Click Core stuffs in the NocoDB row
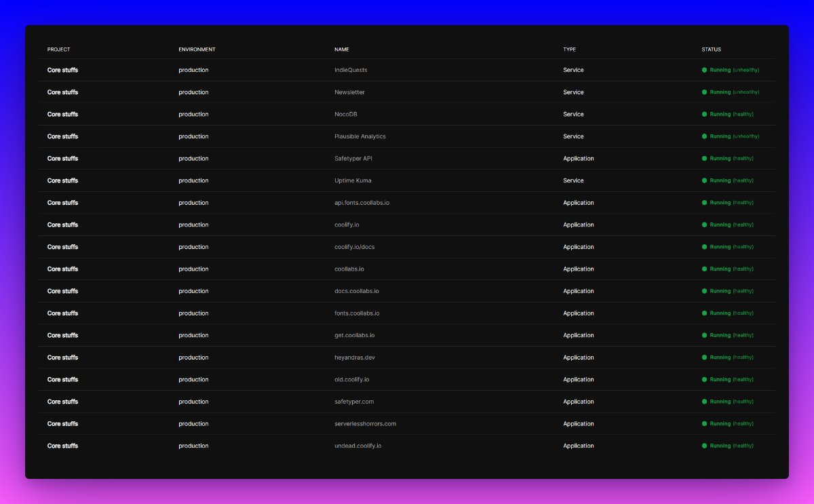This screenshot has width=814, height=504. (62, 114)
